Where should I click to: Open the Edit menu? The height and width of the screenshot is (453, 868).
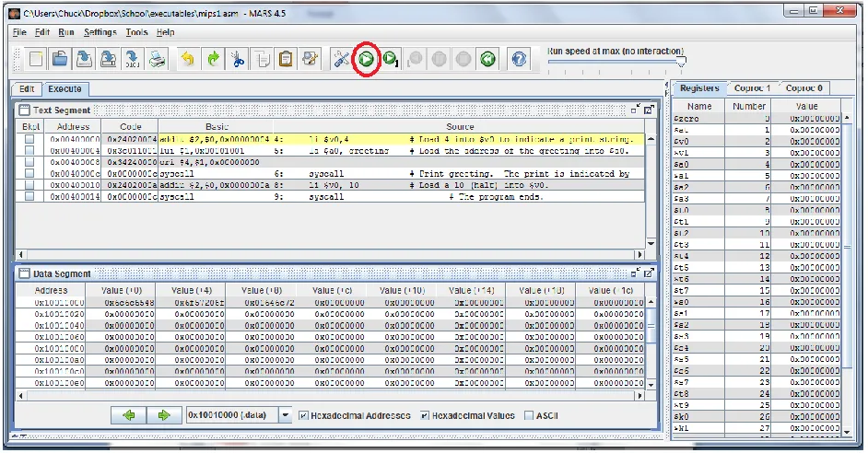coord(42,32)
